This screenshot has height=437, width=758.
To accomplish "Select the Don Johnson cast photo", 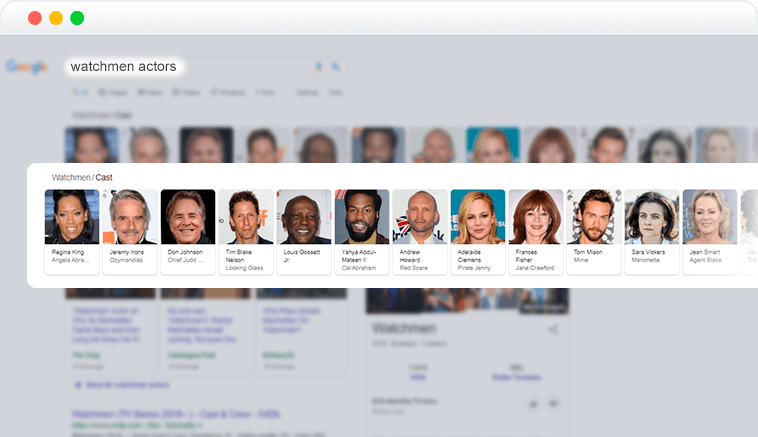I will coord(188,217).
